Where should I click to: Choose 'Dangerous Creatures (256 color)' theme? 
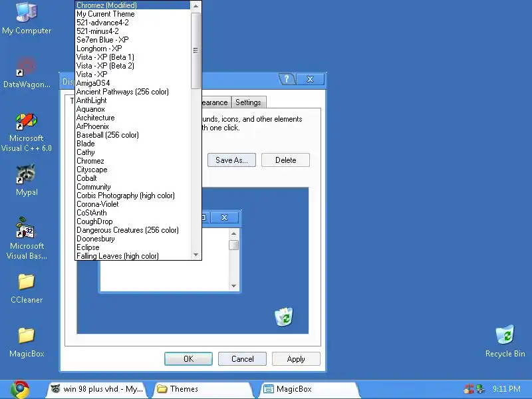(x=132, y=230)
